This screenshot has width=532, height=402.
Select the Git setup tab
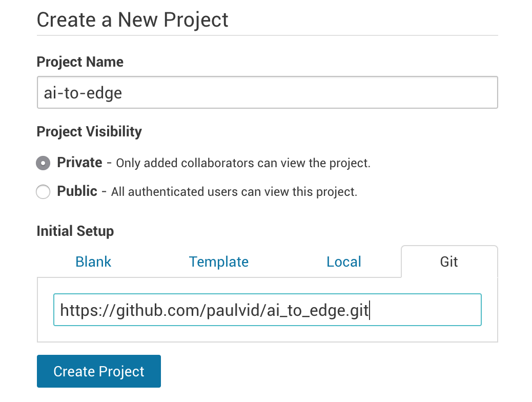(449, 262)
